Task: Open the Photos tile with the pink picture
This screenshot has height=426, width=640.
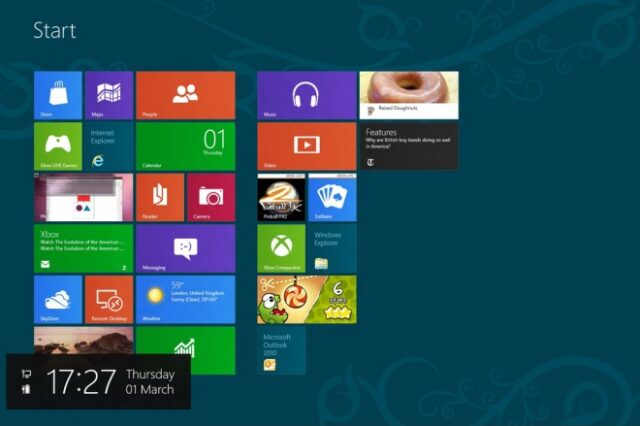Action: point(83,197)
